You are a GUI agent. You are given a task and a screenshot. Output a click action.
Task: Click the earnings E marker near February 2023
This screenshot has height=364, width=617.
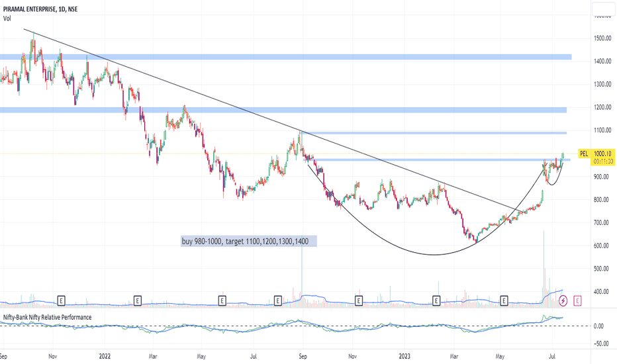pos(436,301)
